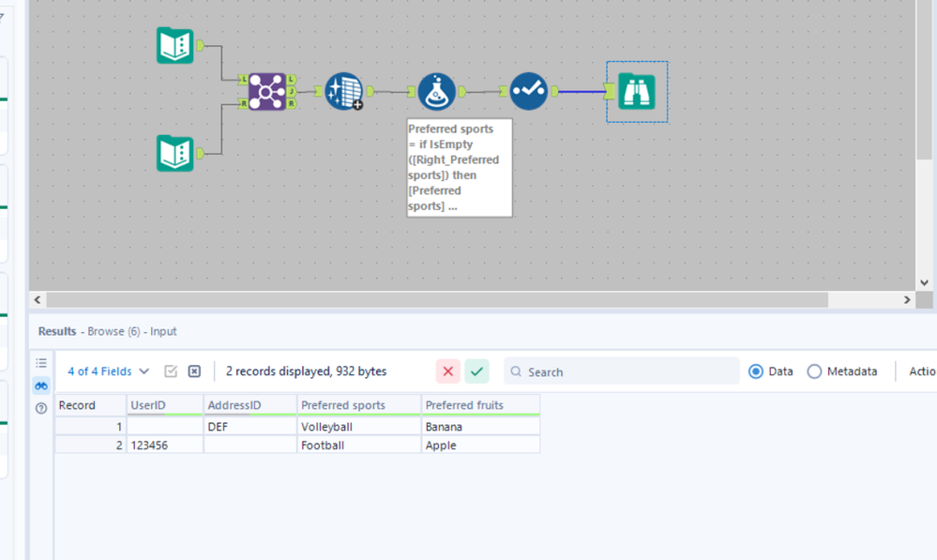937x560 pixels.
Task: Click the Data Cleansing tool on the canvas
Action: [344, 91]
